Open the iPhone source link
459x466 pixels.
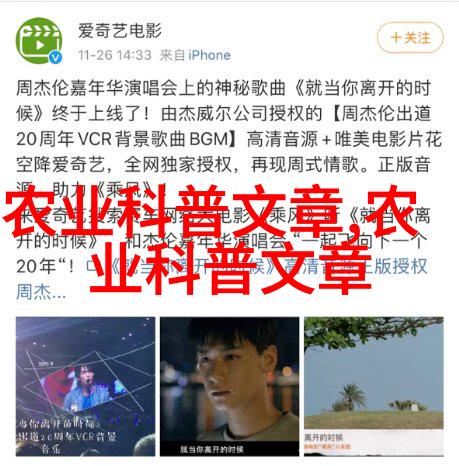[x=209, y=55]
